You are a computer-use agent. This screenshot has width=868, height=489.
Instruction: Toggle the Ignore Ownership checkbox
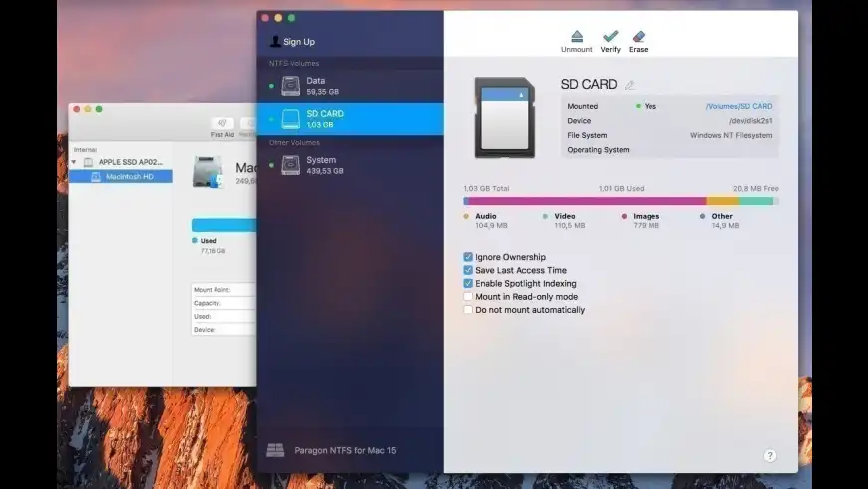pyautogui.click(x=468, y=256)
